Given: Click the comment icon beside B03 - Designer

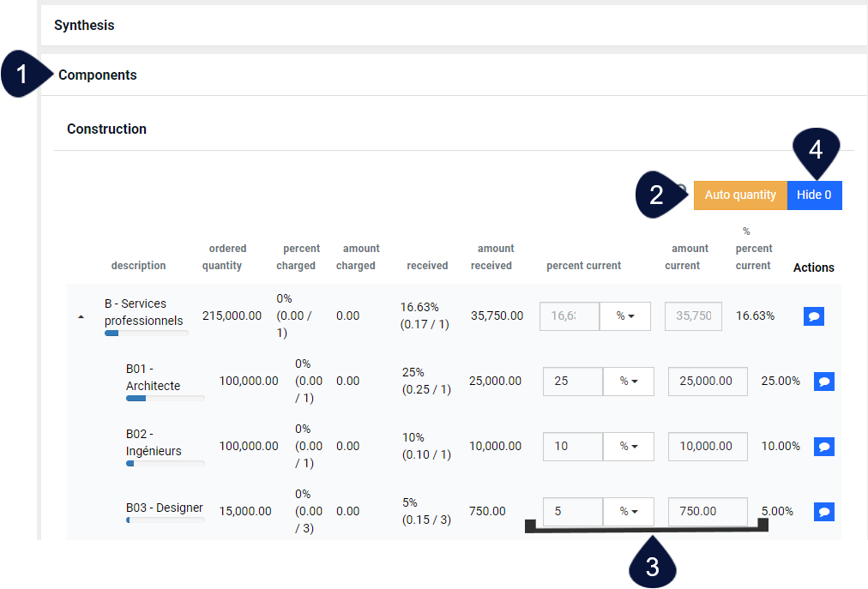Looking at the screenshot, I should (823, 511).
